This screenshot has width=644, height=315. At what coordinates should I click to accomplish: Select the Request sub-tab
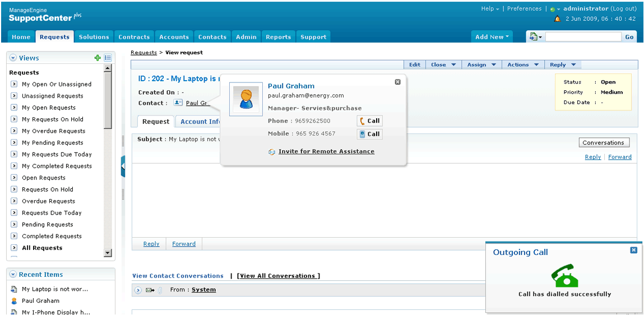tap(156, 122)
